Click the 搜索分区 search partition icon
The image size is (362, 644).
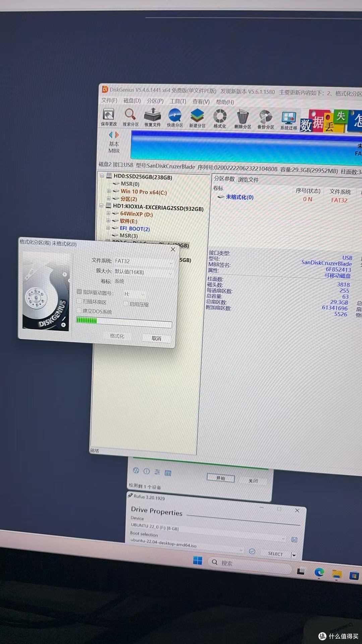point(130,117)
